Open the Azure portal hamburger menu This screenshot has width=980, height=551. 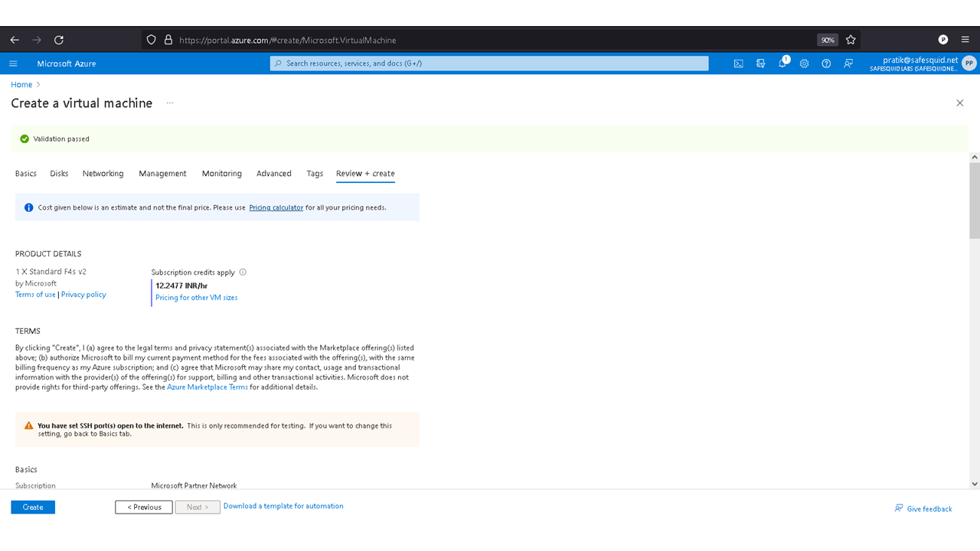pyautogui.click(x=13, y=64)
